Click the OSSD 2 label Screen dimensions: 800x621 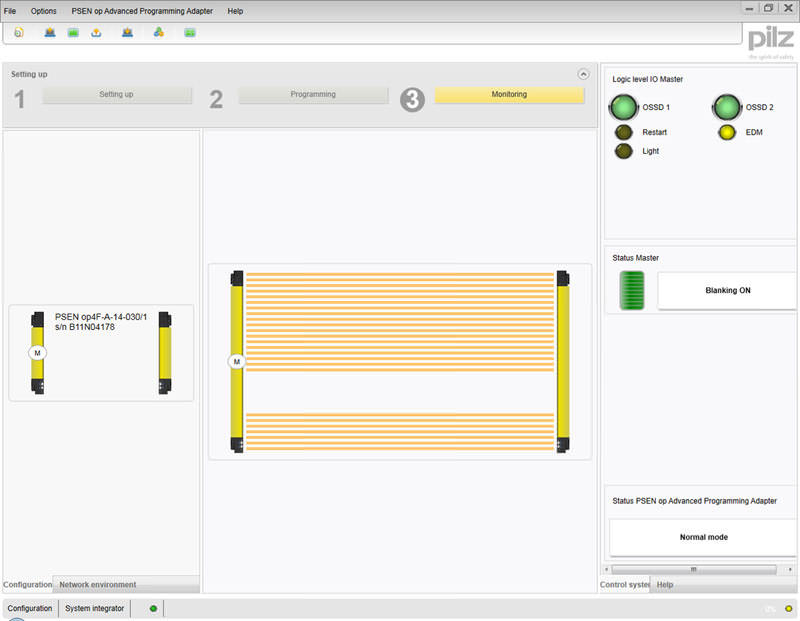(760, 107)
